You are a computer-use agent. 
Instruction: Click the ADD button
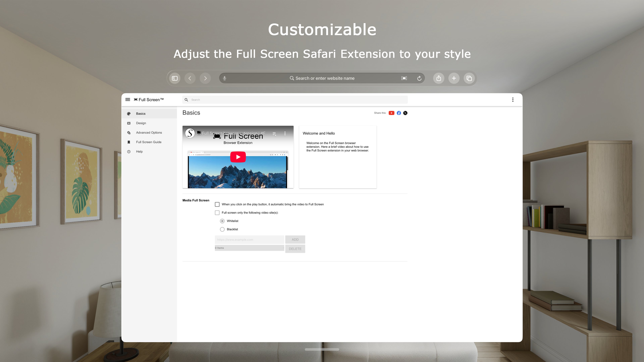(295, 240)
